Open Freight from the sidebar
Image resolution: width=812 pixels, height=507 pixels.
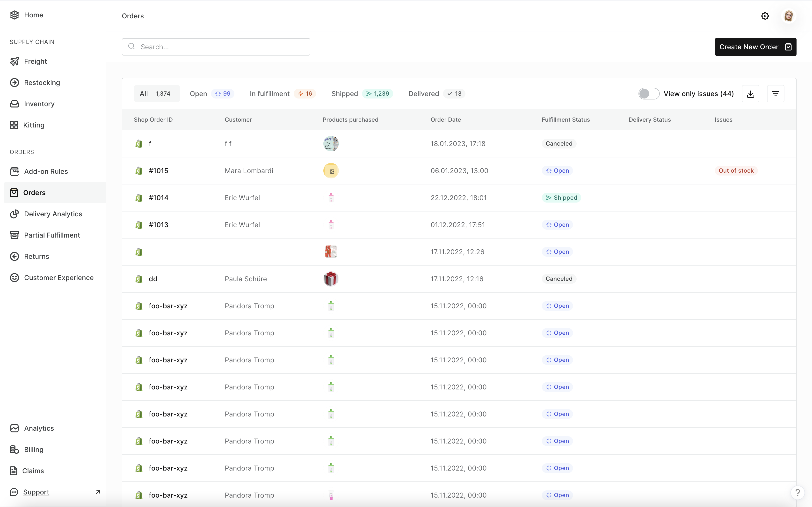[35, 61]
